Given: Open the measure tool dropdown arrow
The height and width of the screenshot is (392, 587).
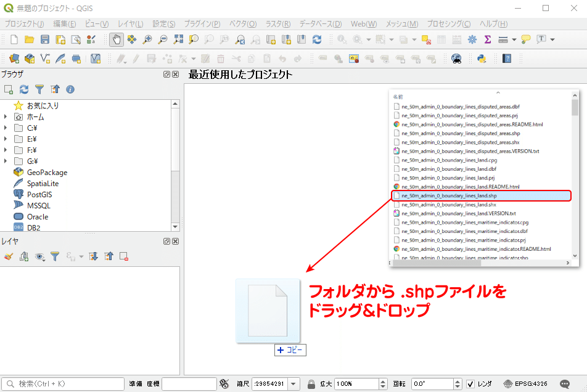Looking at the screenshot, I should (x=514, y=39).
